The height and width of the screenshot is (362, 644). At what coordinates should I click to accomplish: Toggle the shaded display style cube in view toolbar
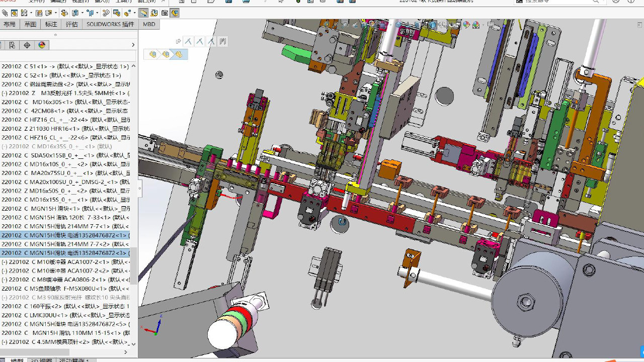point(432,24)
